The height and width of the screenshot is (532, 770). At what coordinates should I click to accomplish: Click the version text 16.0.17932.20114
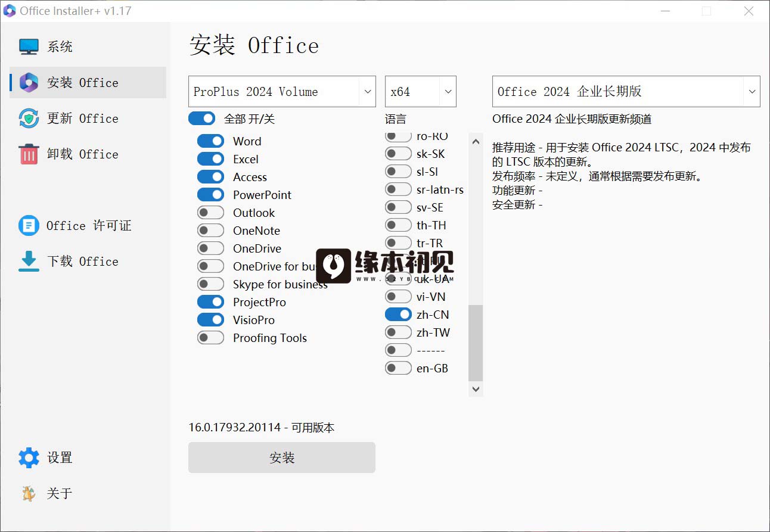tap(234, 427)
